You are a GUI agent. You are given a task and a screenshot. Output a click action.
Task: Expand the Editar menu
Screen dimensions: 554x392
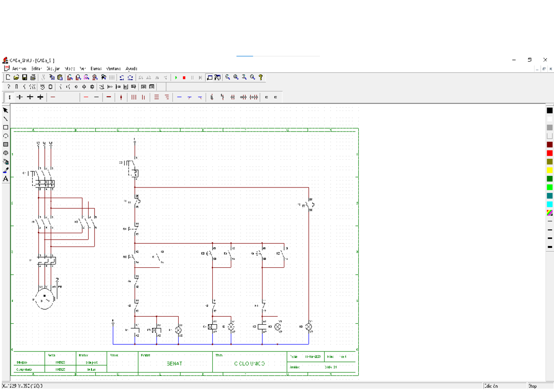[x=36, y=68]
